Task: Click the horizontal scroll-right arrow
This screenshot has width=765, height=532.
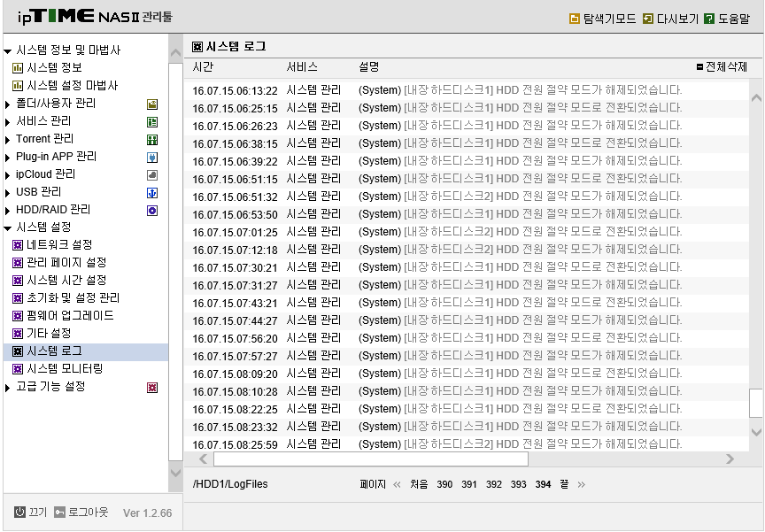Action: click(730, 459)
